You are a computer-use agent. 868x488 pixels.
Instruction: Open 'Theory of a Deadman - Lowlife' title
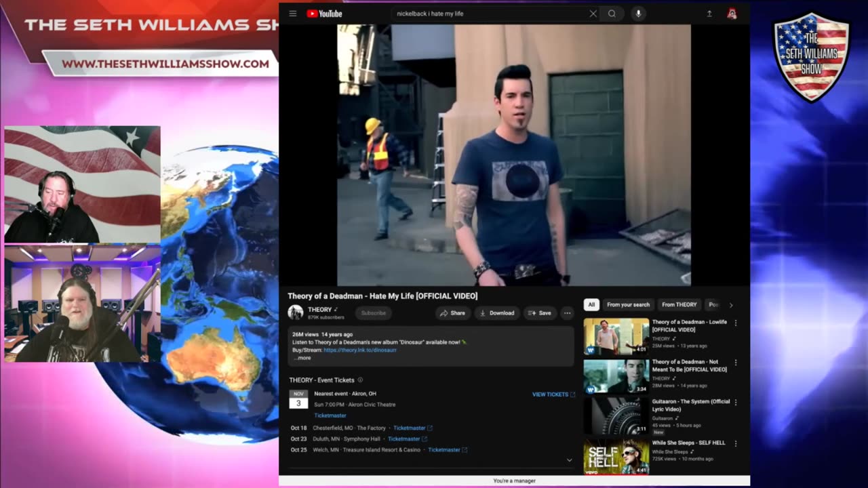pyautogui.click(x=690, y=326)
